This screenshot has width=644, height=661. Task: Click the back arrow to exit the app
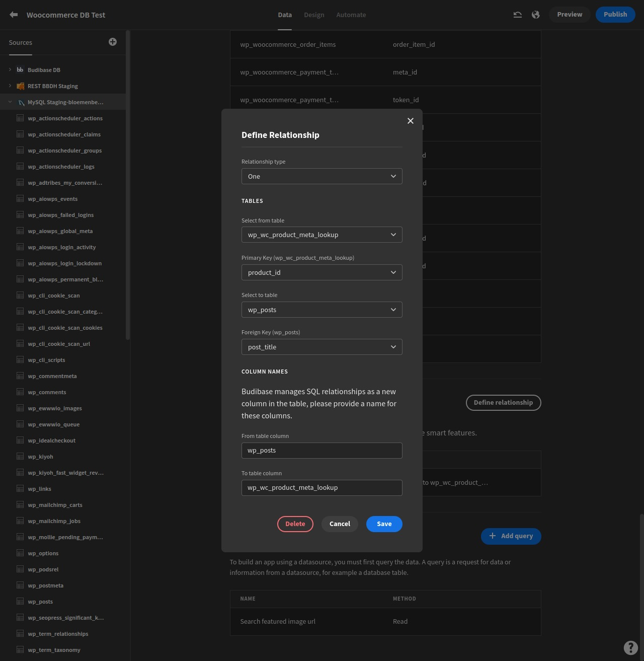14,15
